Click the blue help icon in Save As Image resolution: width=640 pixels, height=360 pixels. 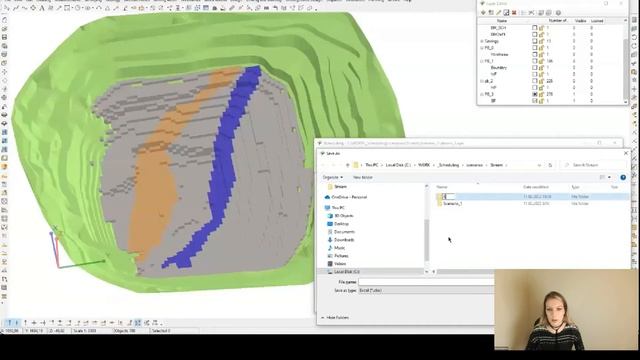pyautogui.click(x=623, y=177)
